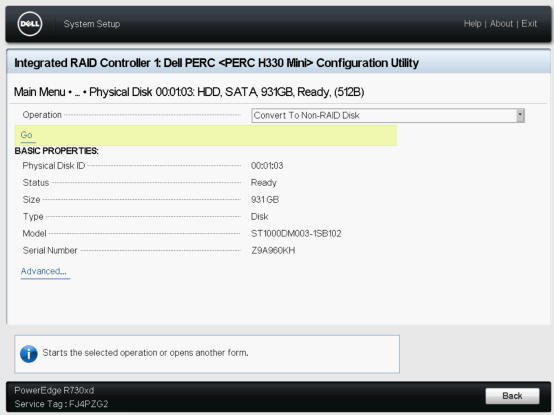Click the BASIC PROPERTIES heading
Screen dimensions: 554x415
click(57, 151)
